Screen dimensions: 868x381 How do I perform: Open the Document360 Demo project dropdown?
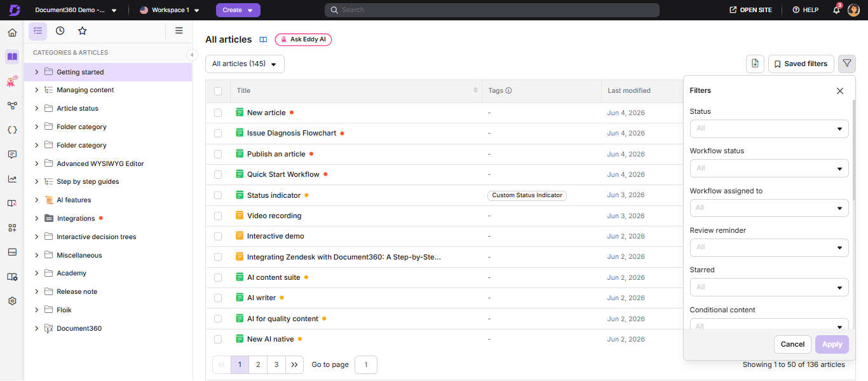76,10
